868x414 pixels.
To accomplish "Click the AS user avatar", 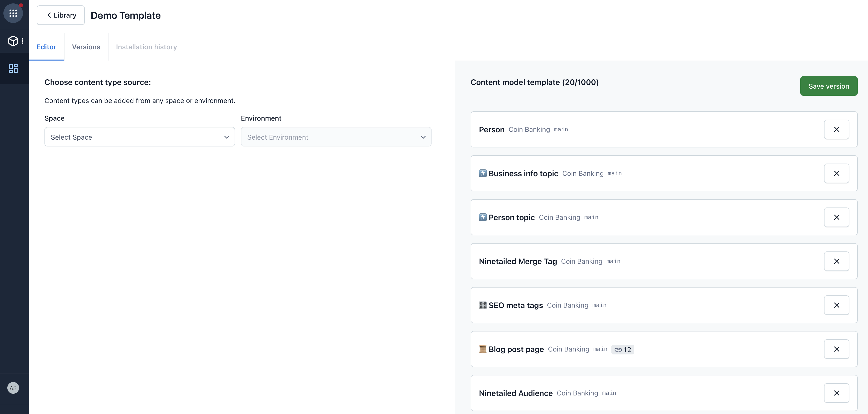I will tap(13, 388).
